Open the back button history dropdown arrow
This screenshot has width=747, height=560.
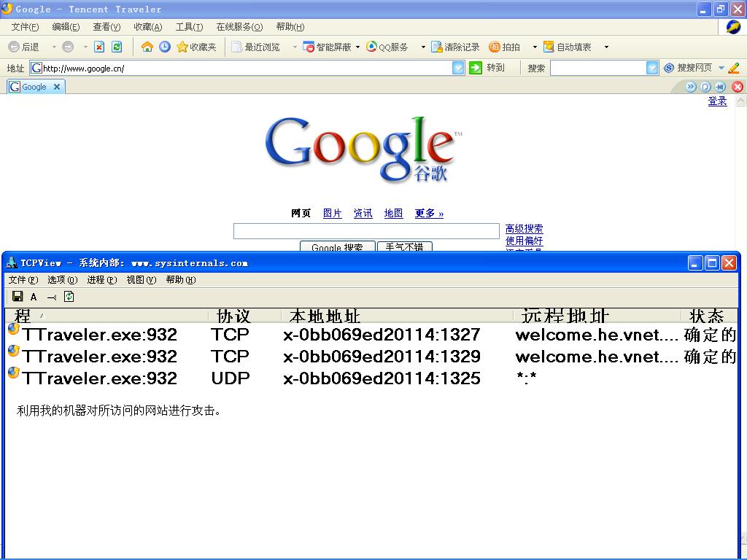pyautogui.click(x=54, y=47)
